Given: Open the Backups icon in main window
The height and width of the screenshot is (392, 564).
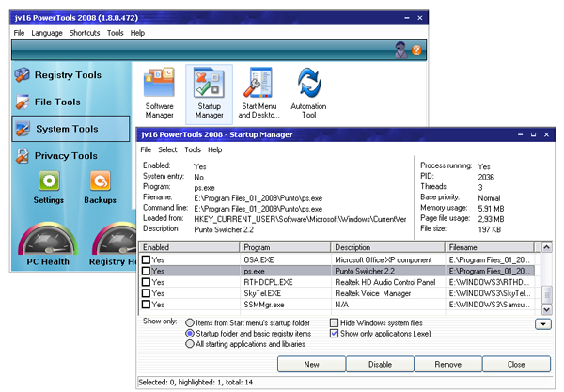Looking at the screenshot, I should [x=100, y=187].
